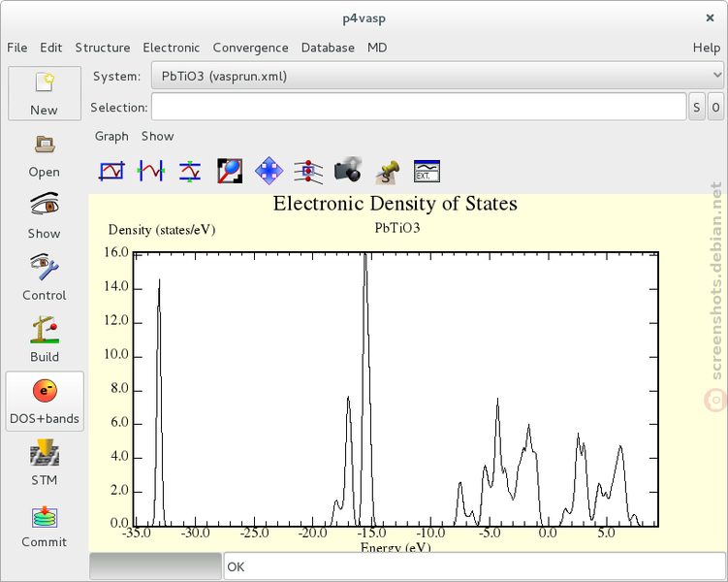Click the 5.0 x-axis tick label

[x=607, y=533]
